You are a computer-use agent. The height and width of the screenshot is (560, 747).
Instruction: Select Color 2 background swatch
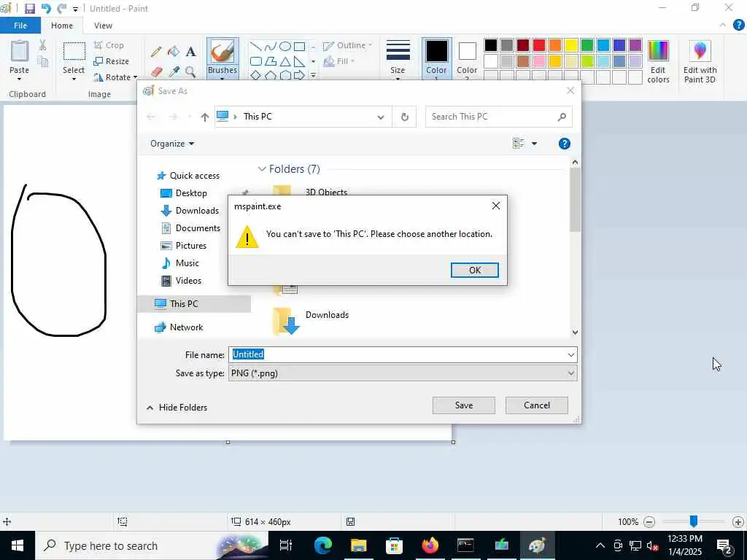(x=467, y=58)
